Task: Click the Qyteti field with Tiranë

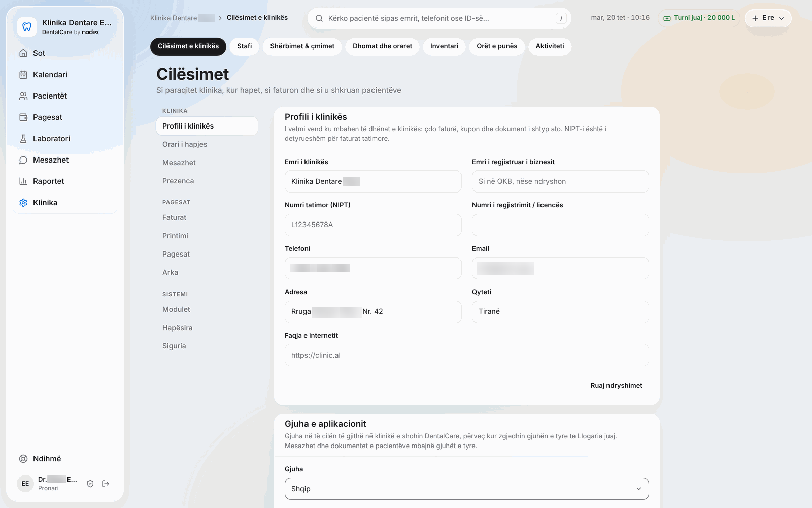Action: tap(560, 312)
